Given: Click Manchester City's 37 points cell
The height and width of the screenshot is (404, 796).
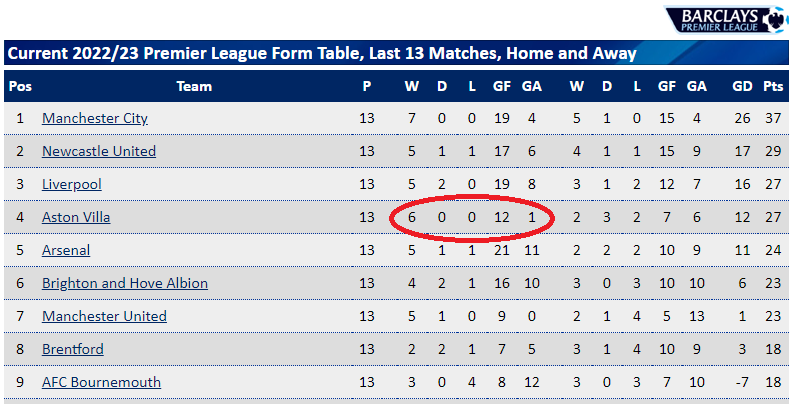Looking at the screenshot, I should tap(773, 118).
